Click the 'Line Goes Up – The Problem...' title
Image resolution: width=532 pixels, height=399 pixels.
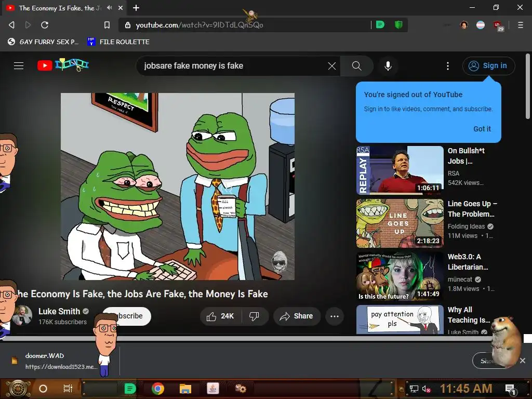(472, 209)
